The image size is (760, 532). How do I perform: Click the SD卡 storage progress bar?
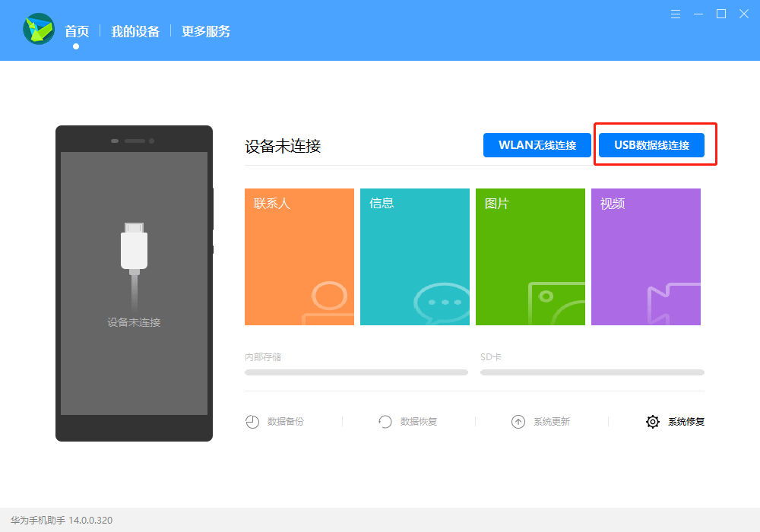point(592,372)
